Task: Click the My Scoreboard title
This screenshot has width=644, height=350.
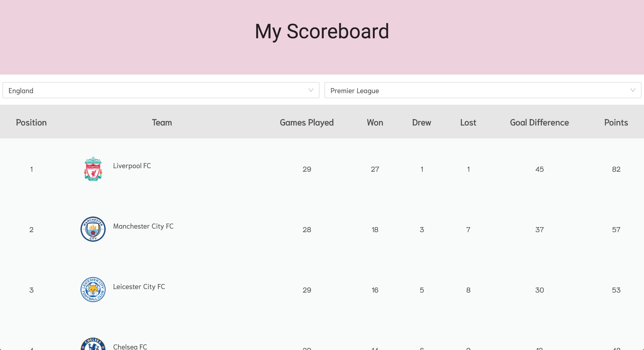Action: [322, 31]
